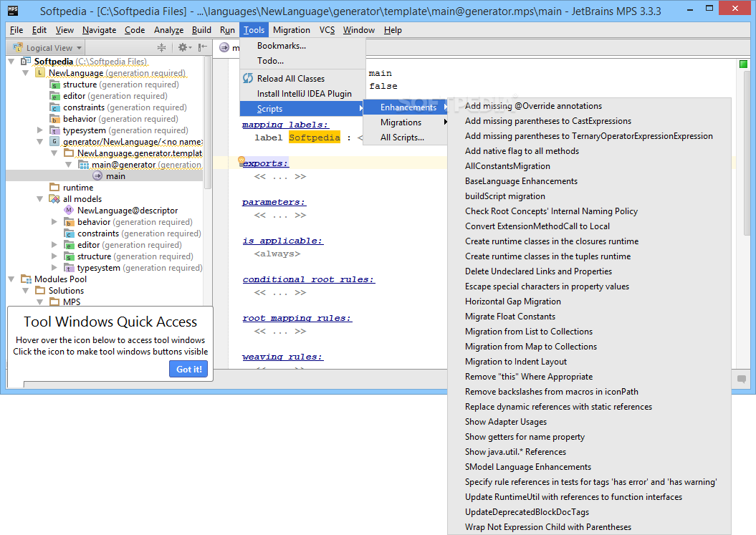The image size is (756, 535).
Task: Collapse the all models node
Action: [x=40, y=199]
